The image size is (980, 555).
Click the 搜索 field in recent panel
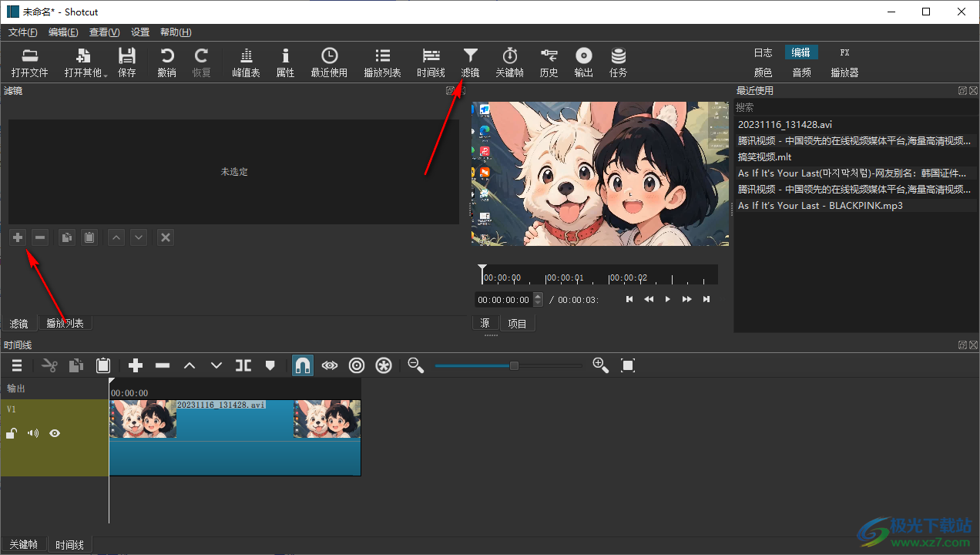(855, 107)
